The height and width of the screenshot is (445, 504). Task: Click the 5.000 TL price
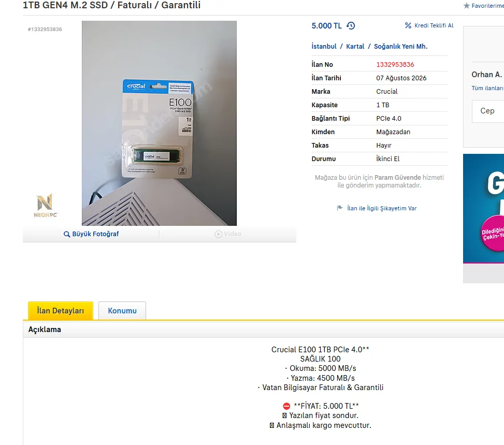[x=326, y=26]
